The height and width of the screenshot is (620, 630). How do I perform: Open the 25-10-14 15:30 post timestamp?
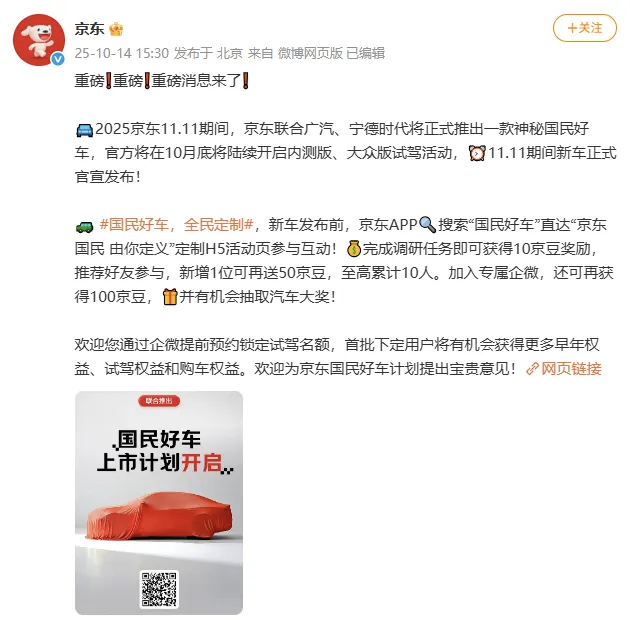click(x=122, y=53)
